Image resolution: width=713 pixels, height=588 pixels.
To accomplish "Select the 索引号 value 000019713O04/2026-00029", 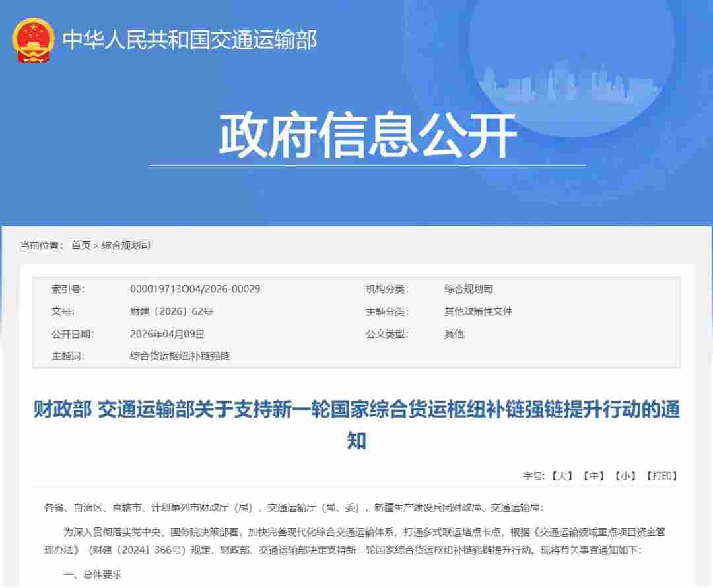I will point(194,288).
